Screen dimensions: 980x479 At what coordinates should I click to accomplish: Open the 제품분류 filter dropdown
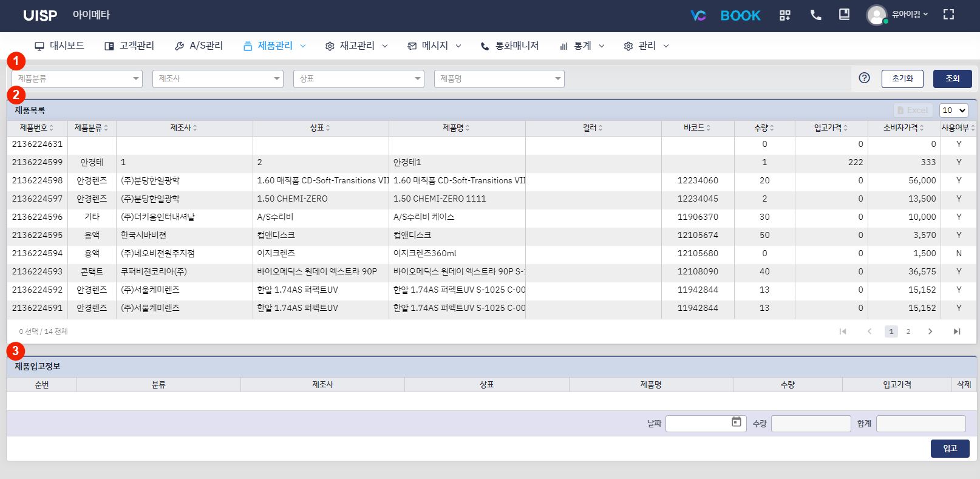[x=77, y=79]
